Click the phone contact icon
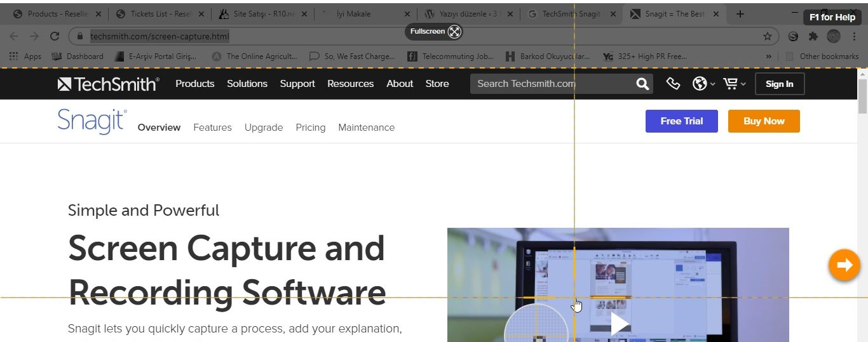 point(673,84)
